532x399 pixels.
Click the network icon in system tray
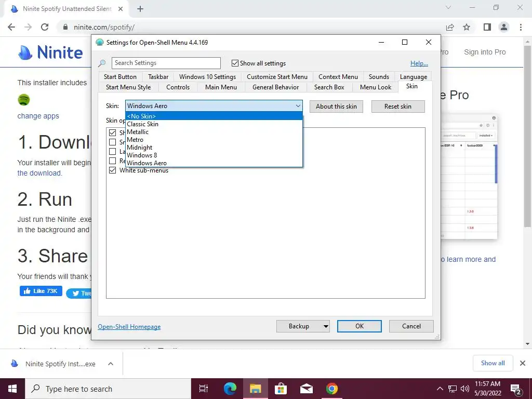[453, 389]
